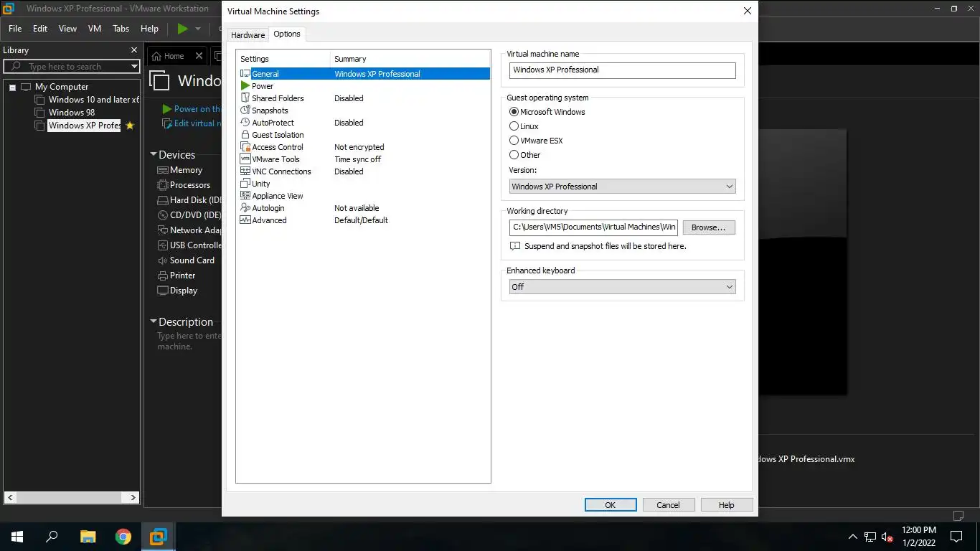This screenshot has width=980, height=551.
Task: Click the CD/DVD device icon
Action: coord(162,215)
